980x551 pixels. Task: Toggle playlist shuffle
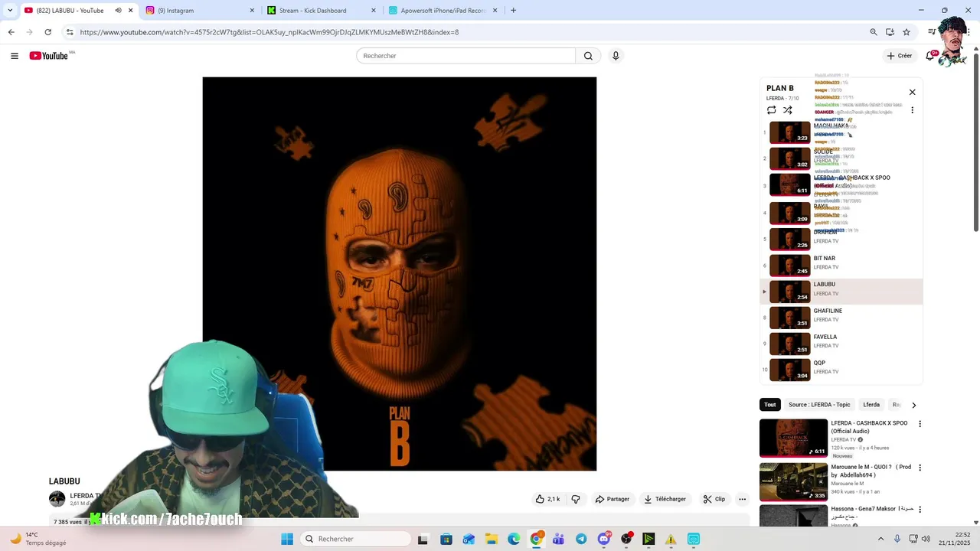pos(788,110)
